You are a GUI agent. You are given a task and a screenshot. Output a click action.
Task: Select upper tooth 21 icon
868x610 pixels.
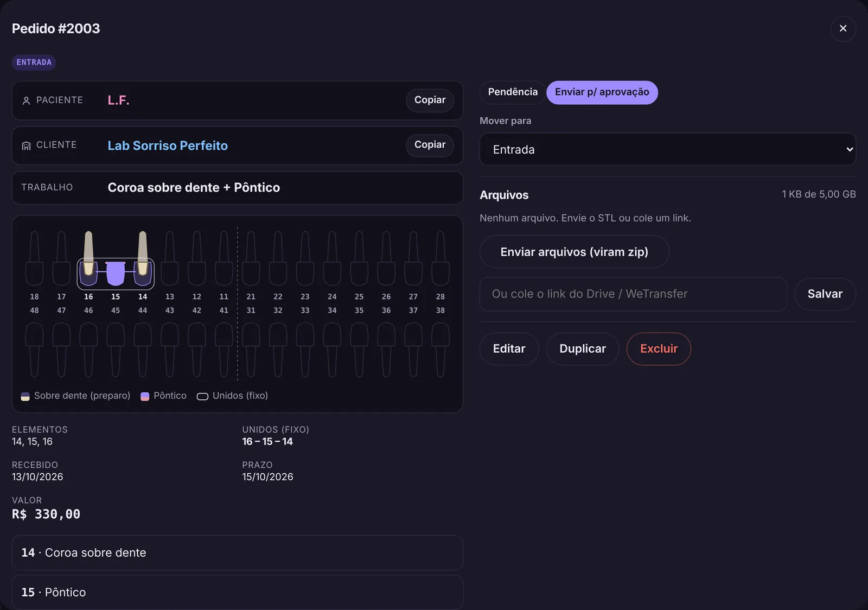point(251,259)
